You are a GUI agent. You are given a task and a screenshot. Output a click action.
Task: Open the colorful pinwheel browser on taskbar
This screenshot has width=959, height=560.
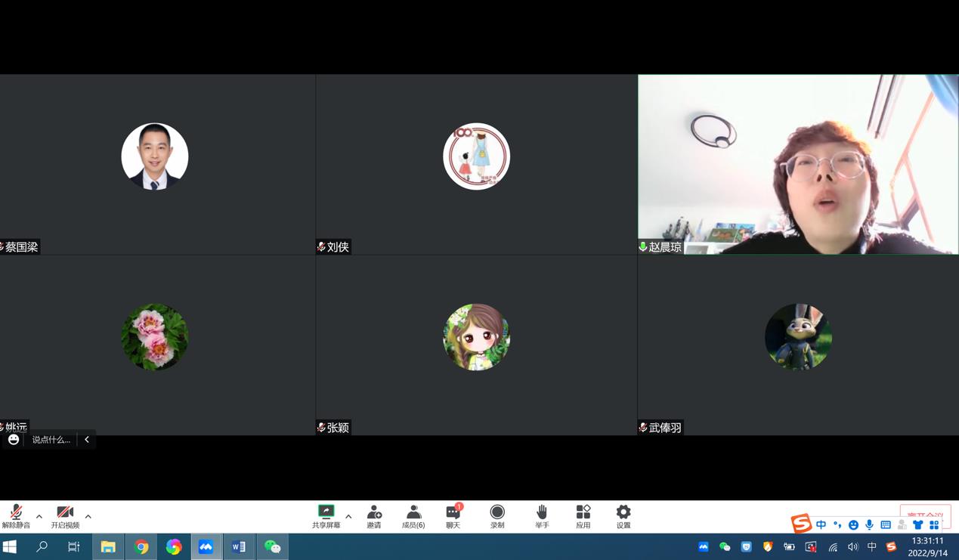point(174,546)
